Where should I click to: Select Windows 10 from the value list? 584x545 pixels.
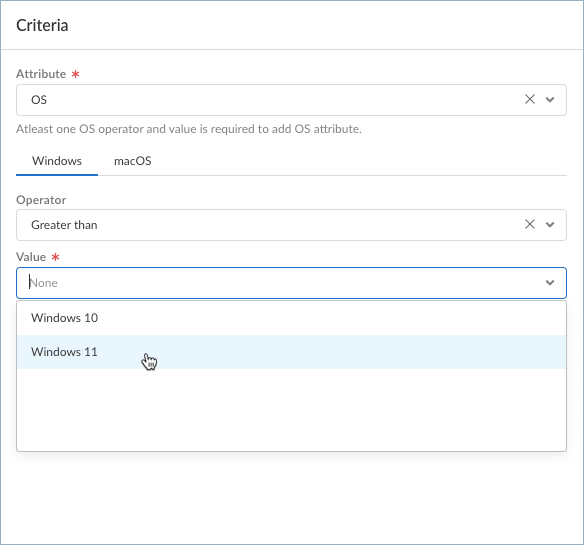(291, 318)
